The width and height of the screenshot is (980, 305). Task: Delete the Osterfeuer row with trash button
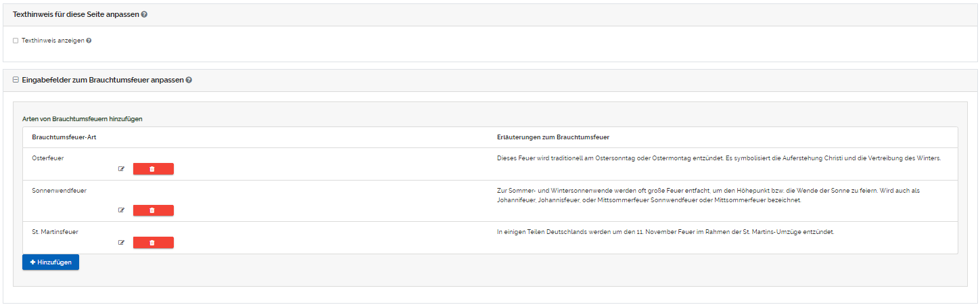point(153,169)
